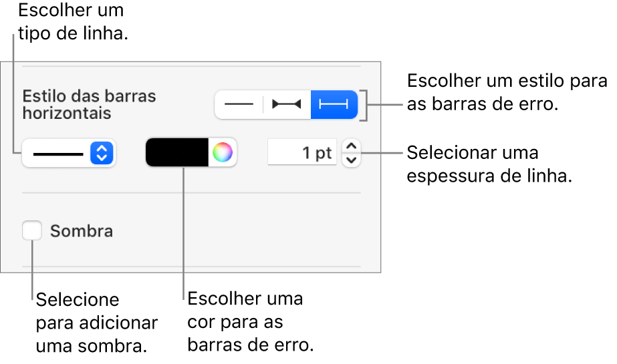The width and height of the screenshot is (617, 364).
Task: Choose the inward arrows error bar style
Action: pos(286,104)
